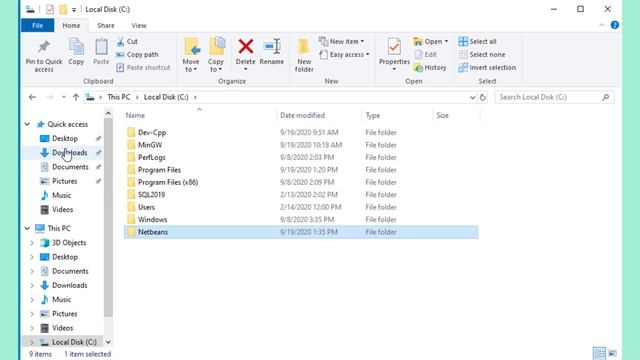Switch to large icons view in status bar
Viewport: 640px width, 360px height.
(x=612, y=353)
